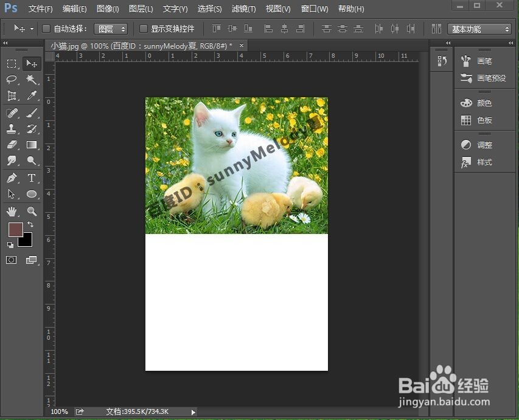Select the Dodge tool

point(32,160)
